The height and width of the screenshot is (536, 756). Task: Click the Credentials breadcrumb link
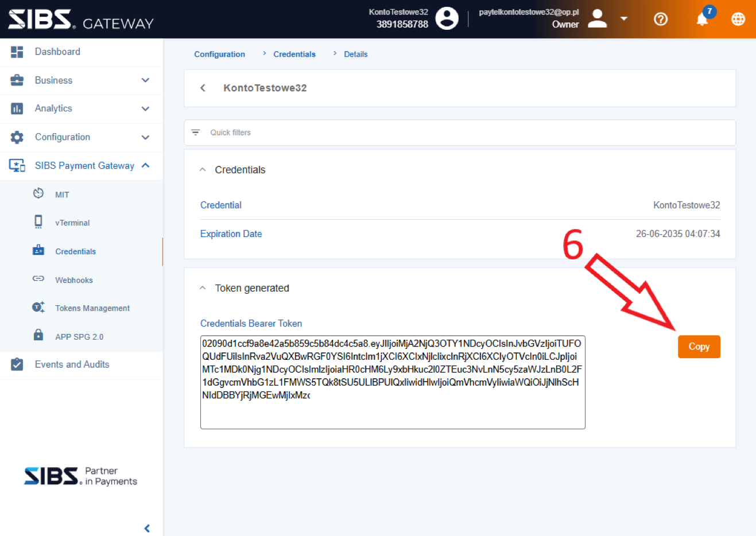(x=294, y=54)
